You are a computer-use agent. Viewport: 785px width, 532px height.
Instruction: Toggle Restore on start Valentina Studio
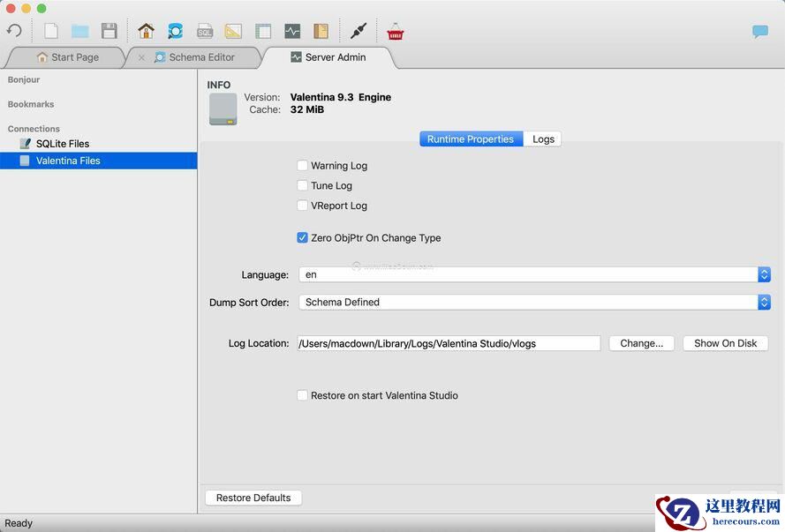click(303, 396)
